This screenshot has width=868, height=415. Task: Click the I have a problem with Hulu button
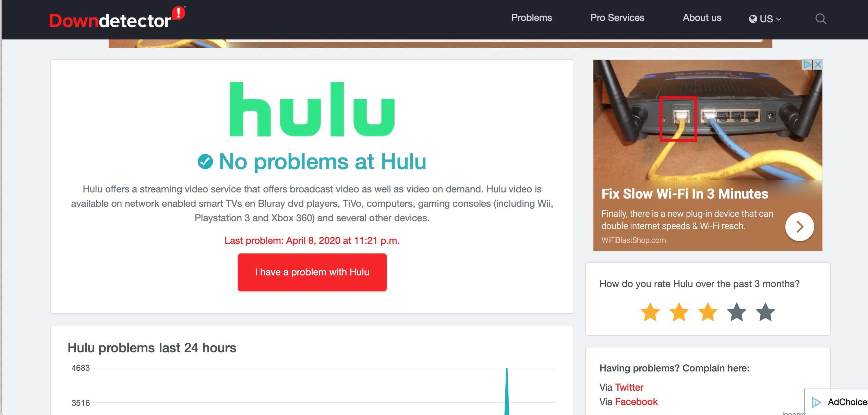click(x=312, y=272)
